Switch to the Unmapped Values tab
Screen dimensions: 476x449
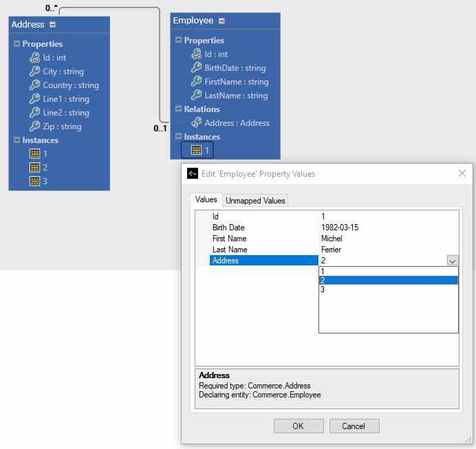[x=255, y=201]
